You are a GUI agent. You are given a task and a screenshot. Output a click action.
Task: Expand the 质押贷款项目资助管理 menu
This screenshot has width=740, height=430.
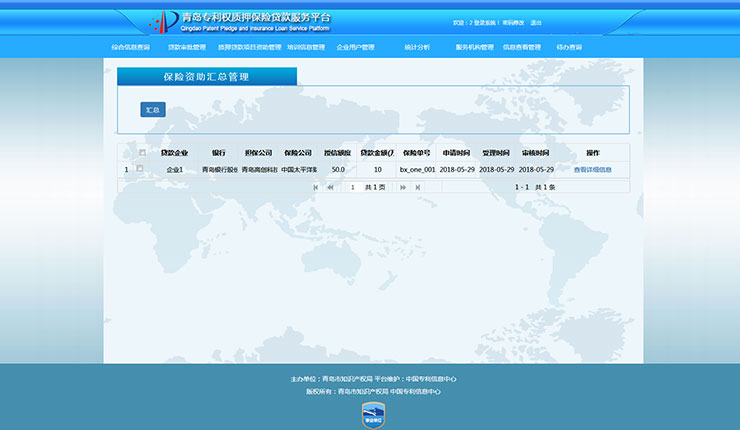tap(250, 47)
